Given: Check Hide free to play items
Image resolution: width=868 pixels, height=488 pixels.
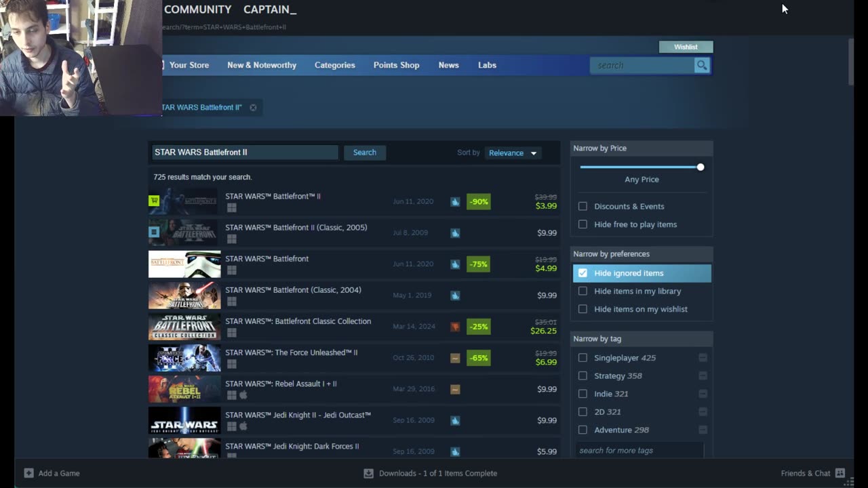Looking at the screenshot, I should point(583,224).
